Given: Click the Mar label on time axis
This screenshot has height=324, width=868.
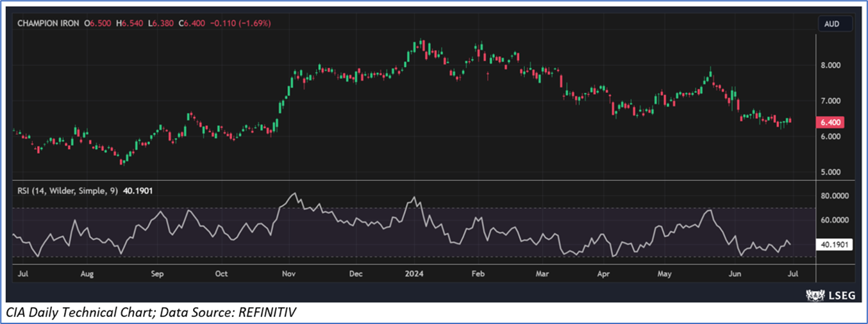Looking at the screenshot, I should click(542, 274).
